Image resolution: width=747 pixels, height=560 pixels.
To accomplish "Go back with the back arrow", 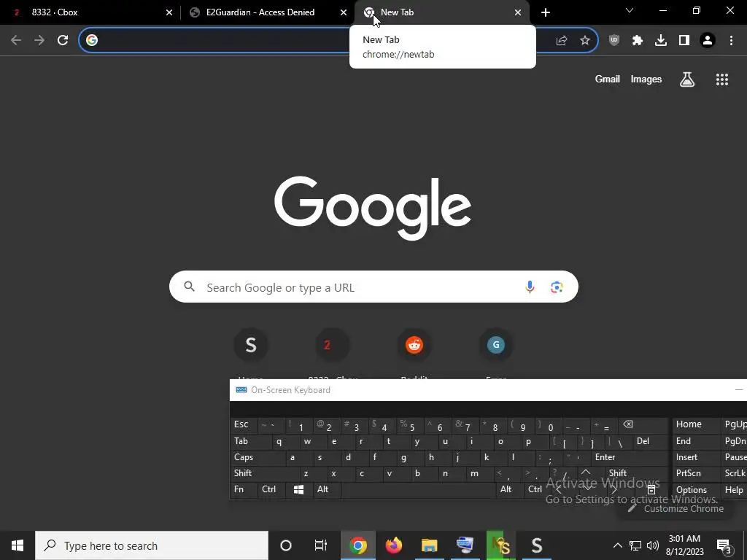I will 16,41.
